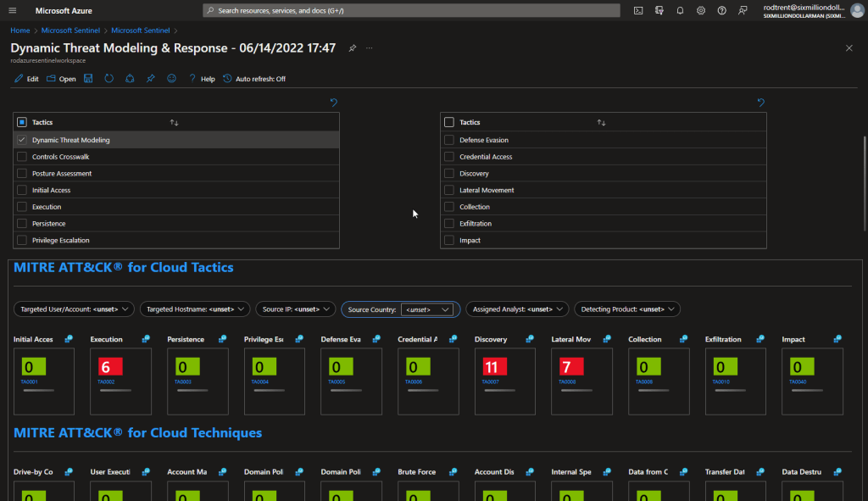Open portal settings gear
Viewport: 868px width, 501px height.
point(701,10)
